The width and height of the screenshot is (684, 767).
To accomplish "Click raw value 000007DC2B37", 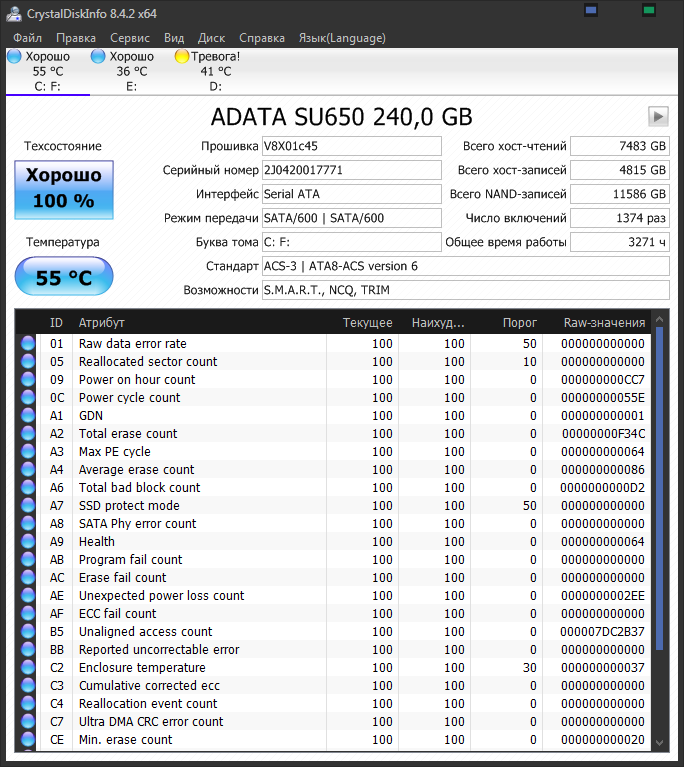I will 602,632.
